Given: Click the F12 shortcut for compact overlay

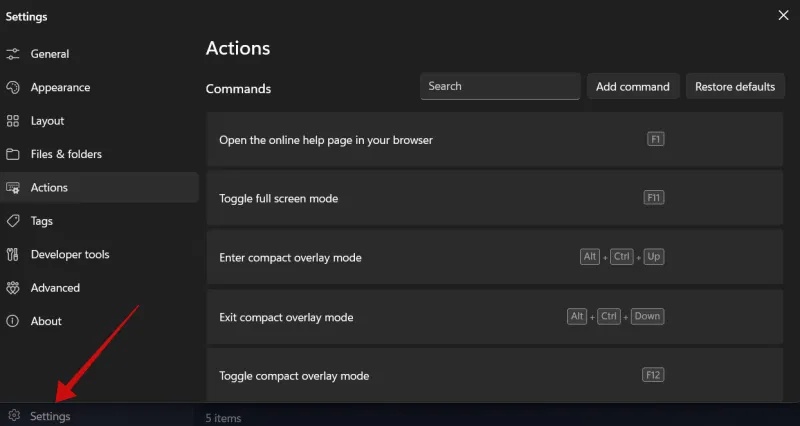Looking at the screenshot, I should [x=653, y=375].
